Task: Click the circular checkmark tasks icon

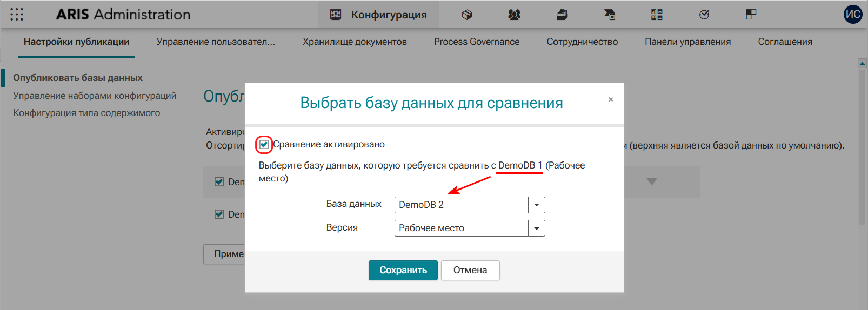Action: tap(704, 15)
